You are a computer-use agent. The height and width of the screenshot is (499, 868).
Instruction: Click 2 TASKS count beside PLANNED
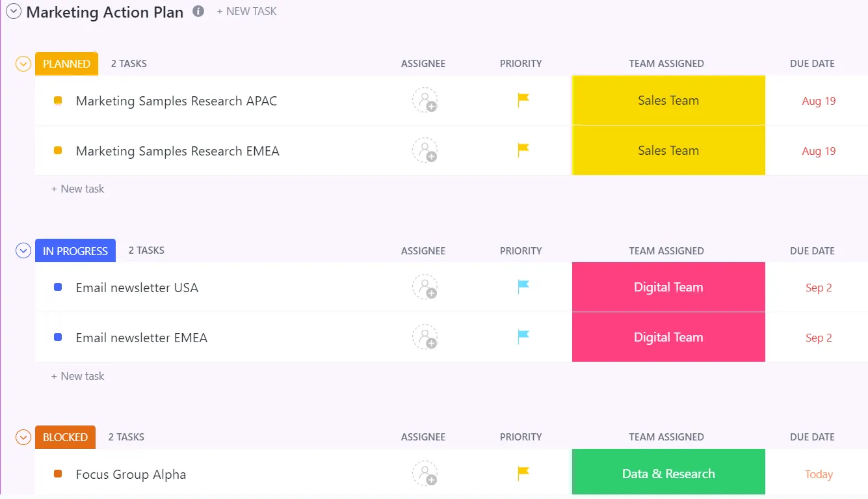click(x=129, y=64)
